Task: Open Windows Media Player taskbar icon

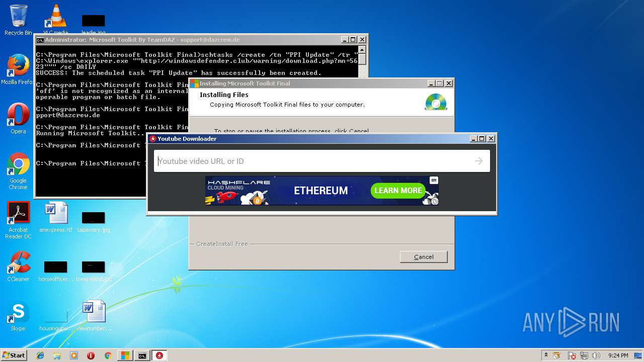Action: coord(74,355)
